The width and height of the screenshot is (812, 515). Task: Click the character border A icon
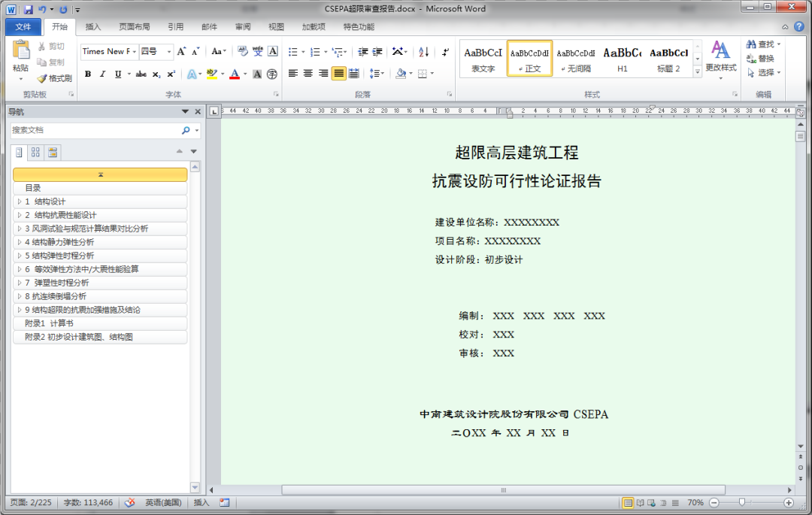coord(273,51)
